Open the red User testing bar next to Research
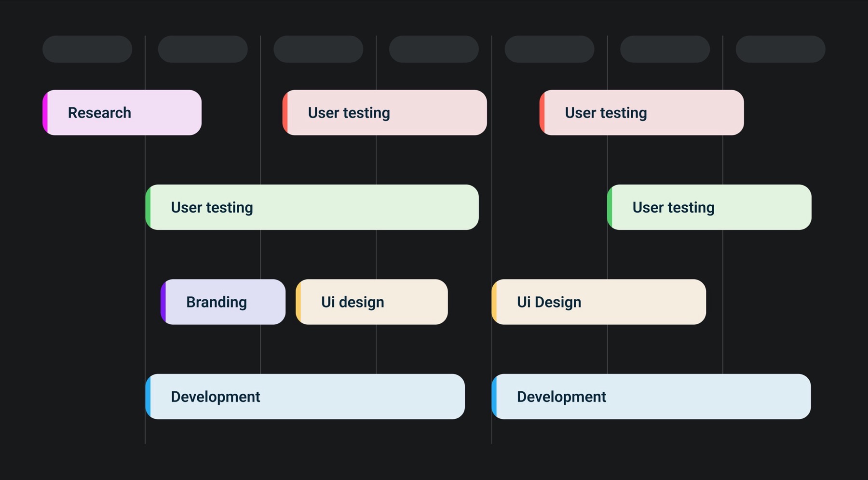868x480 pixels. pyautogui.click(x=384, y=112)
